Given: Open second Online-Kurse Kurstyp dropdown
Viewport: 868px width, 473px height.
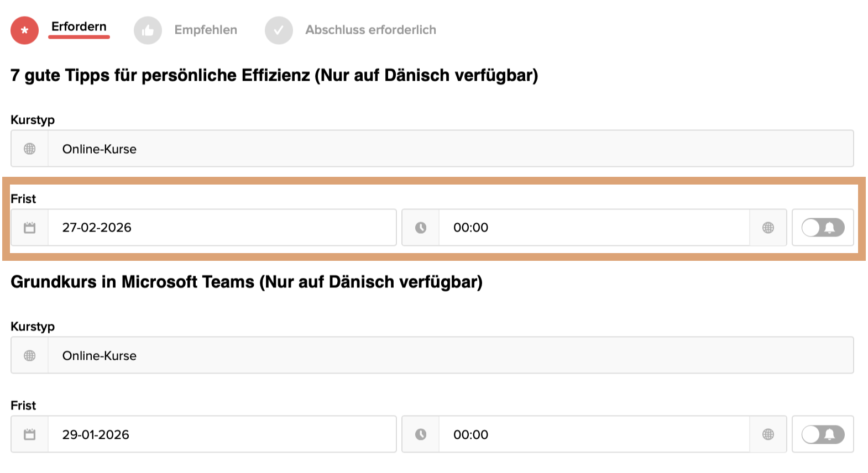Looking at the screenshot, I should pyautogui.click(x=450, y=355).
